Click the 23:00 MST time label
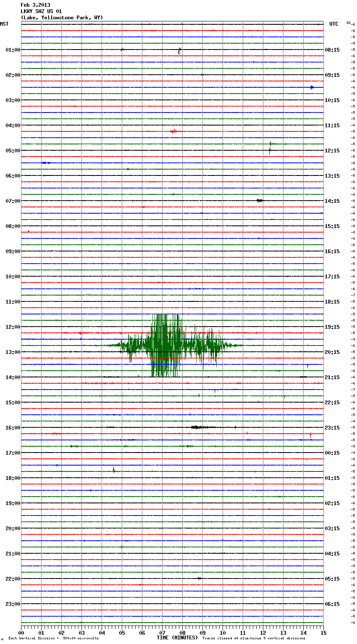The image size is (357, 644). [13, 604]
